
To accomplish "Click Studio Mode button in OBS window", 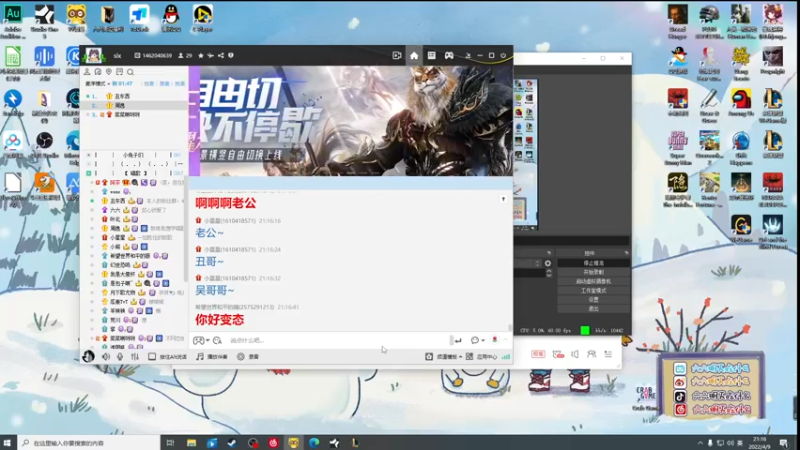I will (593, 291).
